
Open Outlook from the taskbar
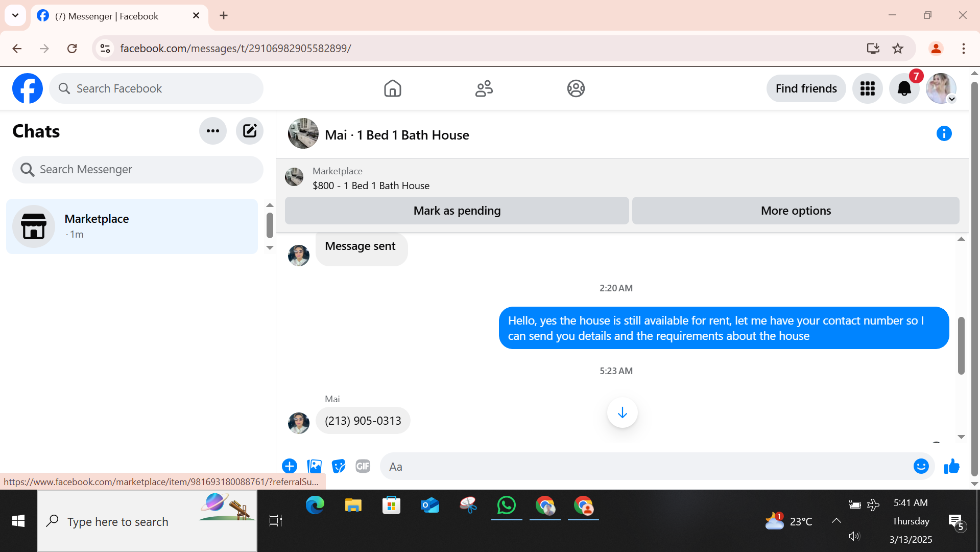[x=429, y=505]
